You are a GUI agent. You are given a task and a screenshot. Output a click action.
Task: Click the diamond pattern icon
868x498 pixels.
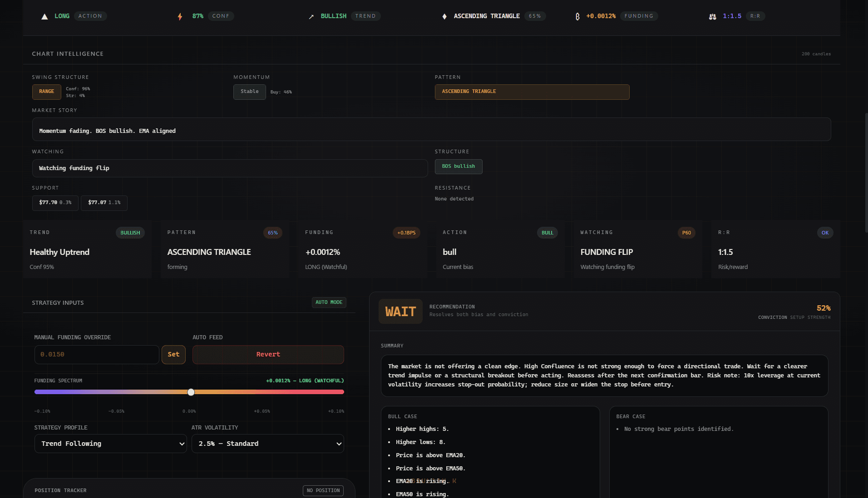click(x=444, y=16)
